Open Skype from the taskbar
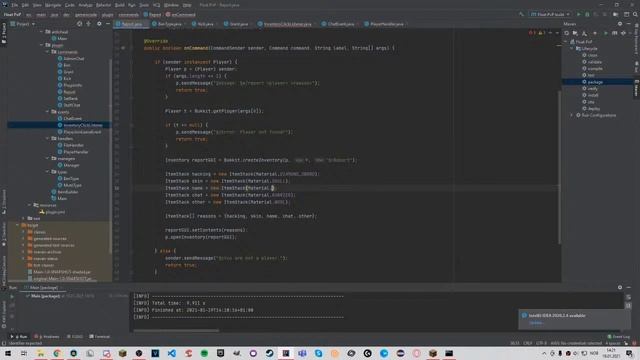640x360 pixels. (318, 353)
